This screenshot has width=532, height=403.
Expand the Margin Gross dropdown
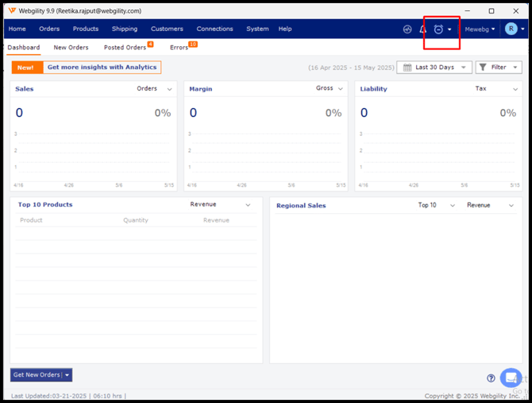[x=341, y=89]
